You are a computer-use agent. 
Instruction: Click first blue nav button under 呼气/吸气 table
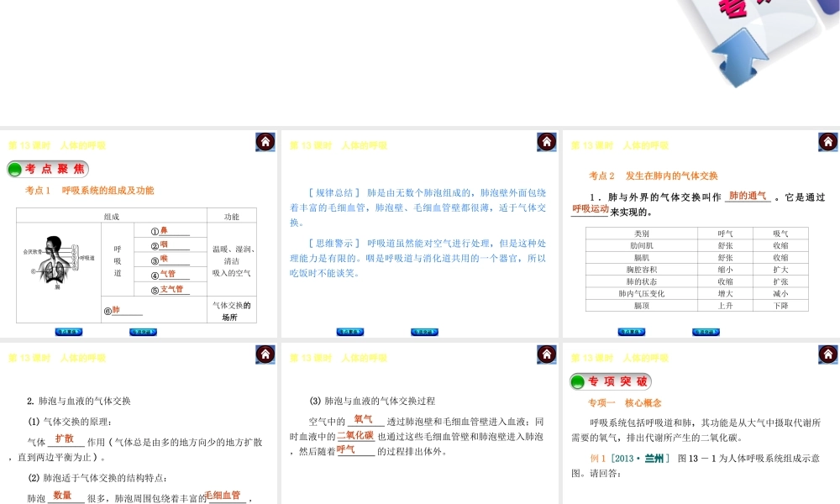click(x=631, y=332)
